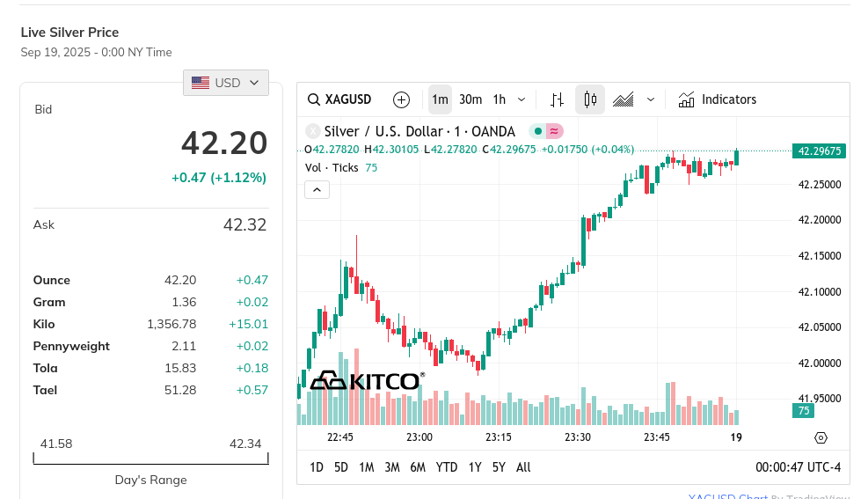Open the USD currency dropdown
This screenshot has height=499, width=868.
tap(226, 83)
